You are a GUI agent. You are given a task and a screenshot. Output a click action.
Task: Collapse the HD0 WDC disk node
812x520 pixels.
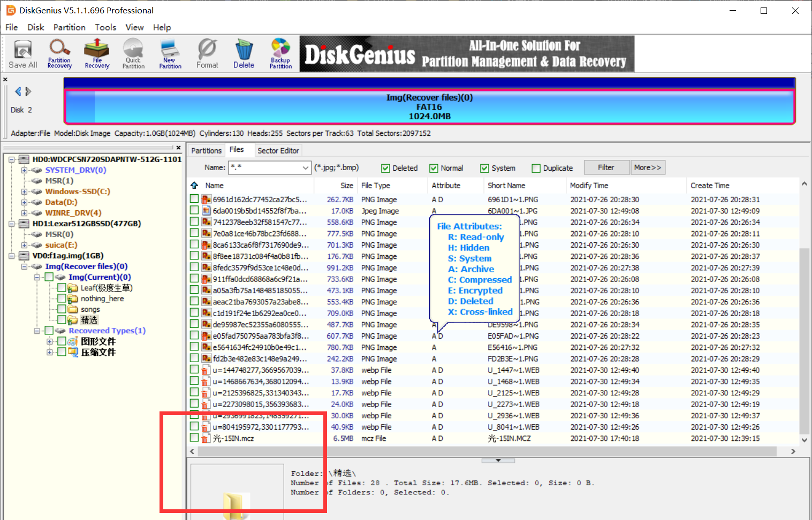11,159
